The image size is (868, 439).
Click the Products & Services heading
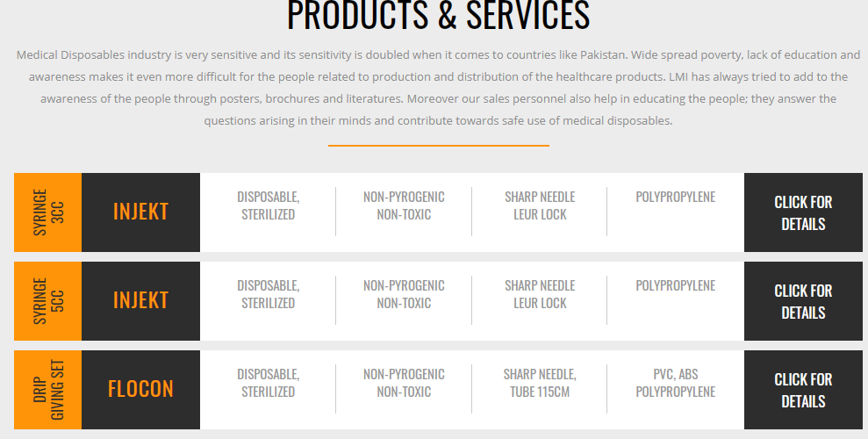click(438, 16)
